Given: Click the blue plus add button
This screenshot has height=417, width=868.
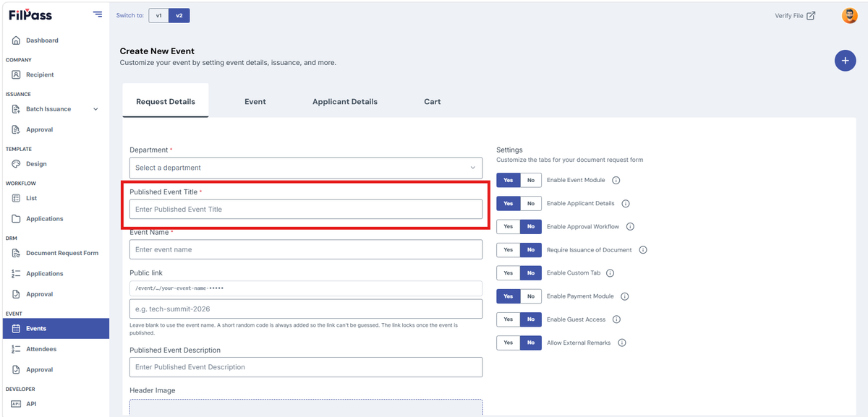Looking at the screenshot, I should click(x=845, y=61).
